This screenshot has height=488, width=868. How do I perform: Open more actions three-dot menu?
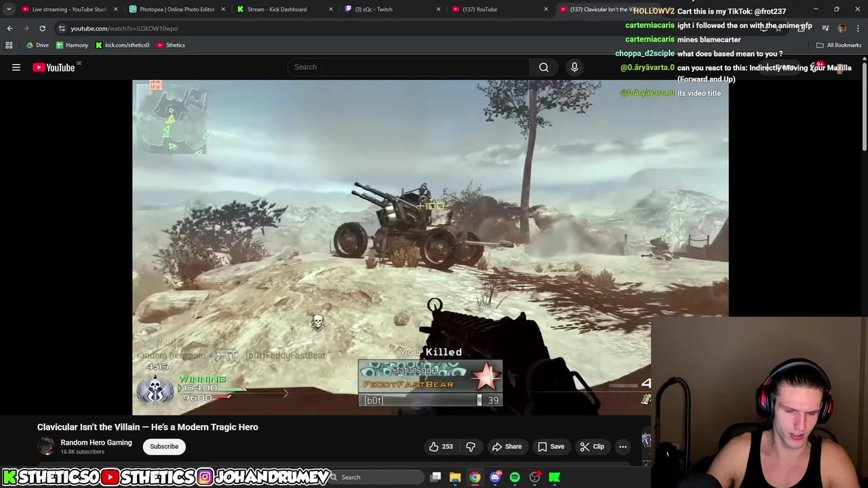pos(623,447)
